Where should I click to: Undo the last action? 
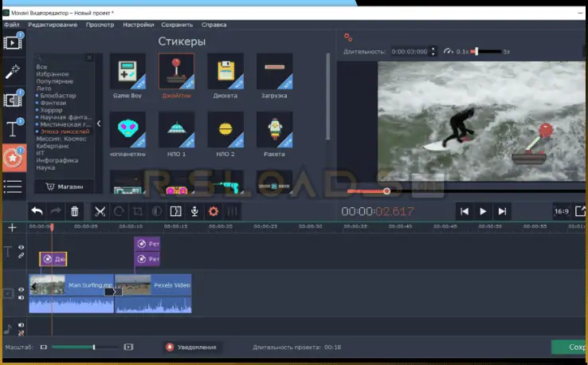37,211
